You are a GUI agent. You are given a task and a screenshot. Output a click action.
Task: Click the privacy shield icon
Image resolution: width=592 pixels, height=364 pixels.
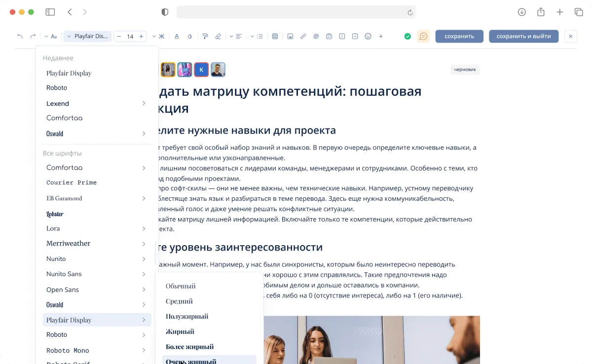(x=165, y=12)
